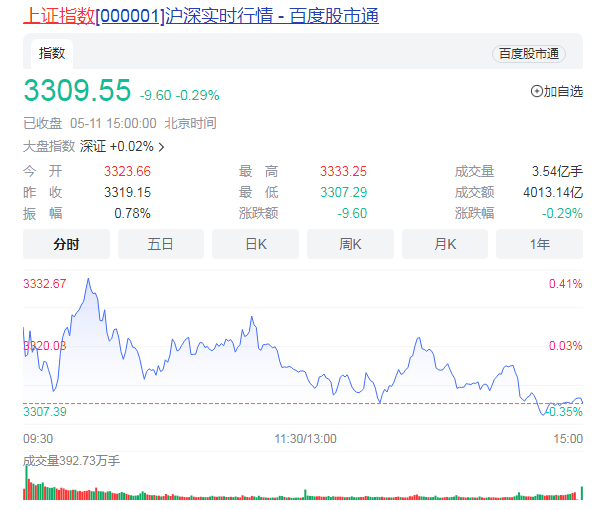Switch to the 分时 chart tab
This screenshot has height=510, width=611.
66,244
